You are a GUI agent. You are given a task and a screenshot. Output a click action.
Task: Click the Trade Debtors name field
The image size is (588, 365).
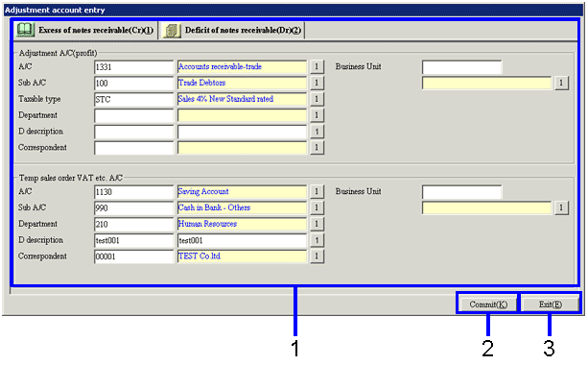tap(242, 83)
